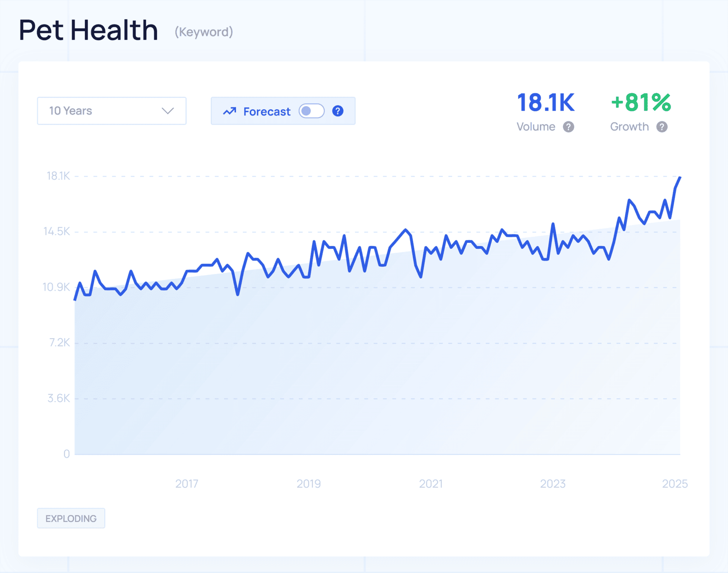Toggle the Forecast switch on
Image resolution: width=728 pixels, height=573 pixels.
coord(311,111)
